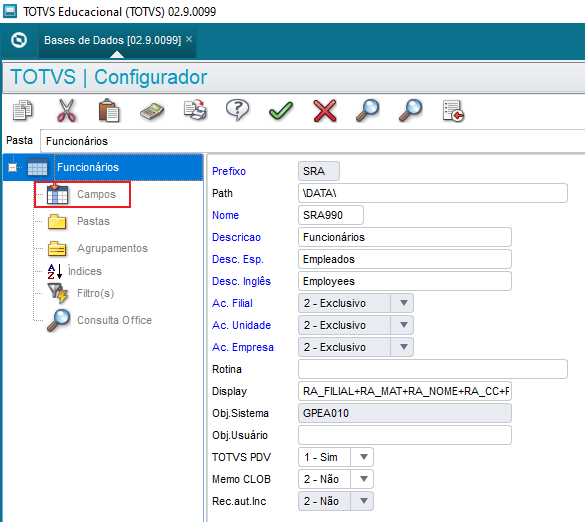The width and height of the screenshot is (585, 522).
Task: Click the first magnifying glass icon
Action: pos(367,110)
